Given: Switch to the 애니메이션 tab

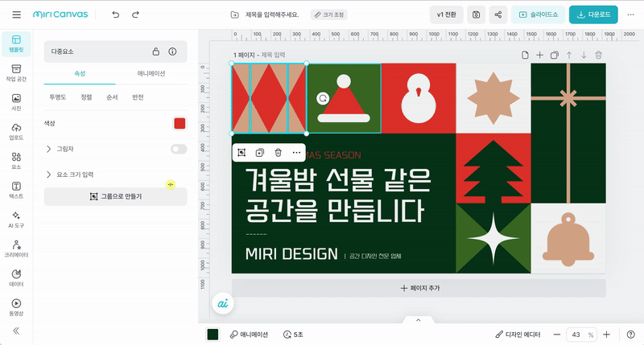Looking at the screenshot, I should (151, 72).
